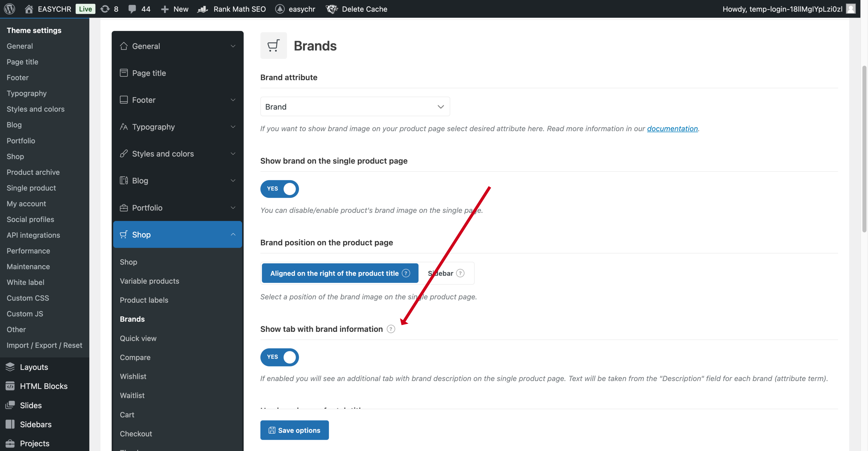Open the comments bubble icon showing 44

(132, 9)
